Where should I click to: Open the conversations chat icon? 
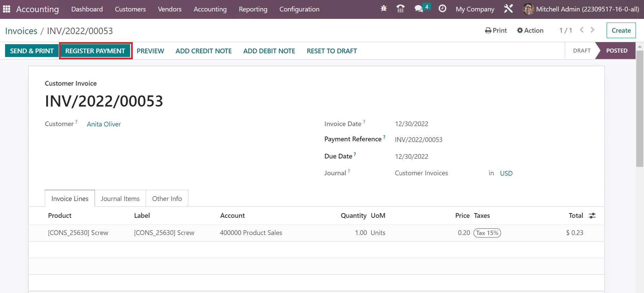[x=419, y=9]
